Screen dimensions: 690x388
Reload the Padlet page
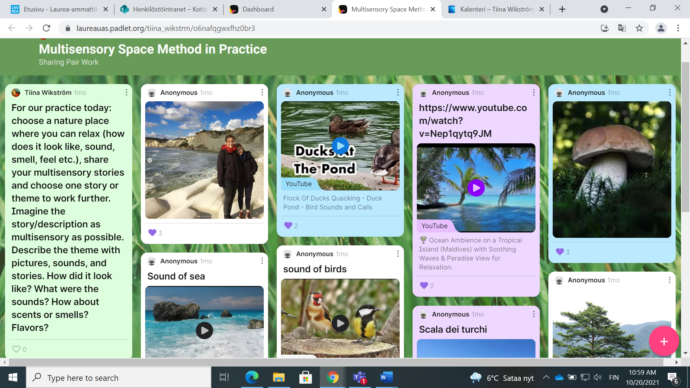click(x=46, y=28)
